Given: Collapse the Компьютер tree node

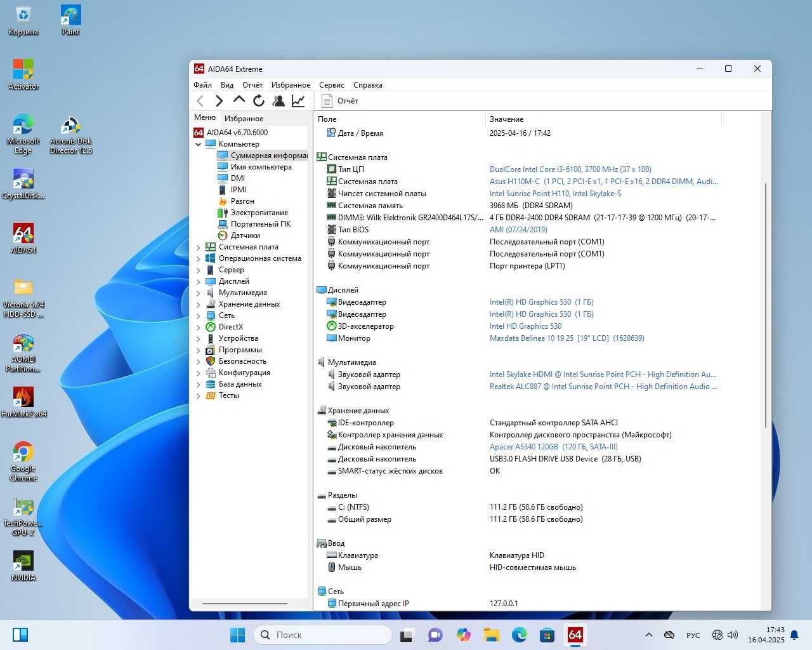Looking at the screenshot, I should (198, 144).
